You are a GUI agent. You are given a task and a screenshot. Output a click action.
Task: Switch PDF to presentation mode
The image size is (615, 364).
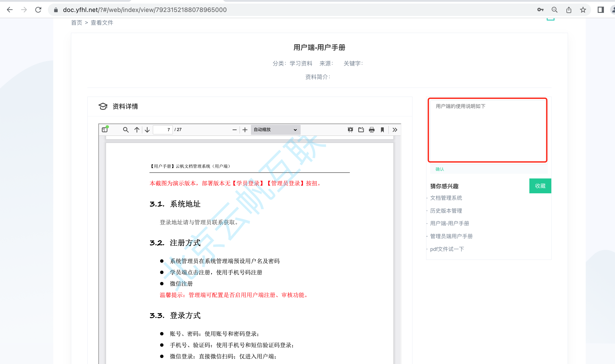[x=351, y=130]
